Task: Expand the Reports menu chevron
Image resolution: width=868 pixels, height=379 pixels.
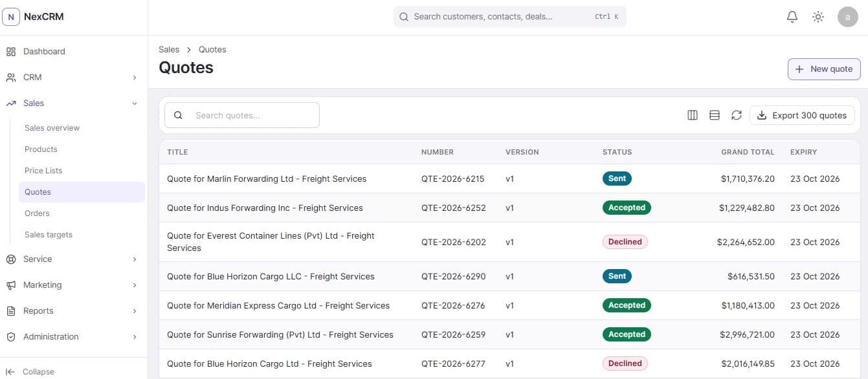Action: tap(135, 311)
